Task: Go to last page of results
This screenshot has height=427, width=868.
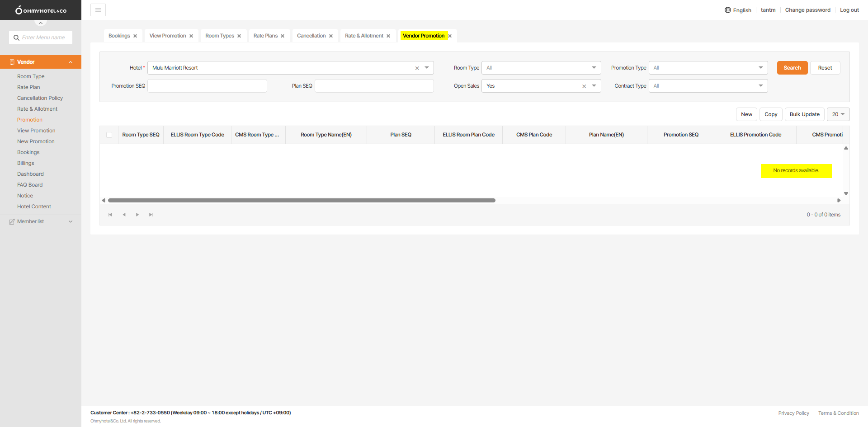Action: point(151,215)
